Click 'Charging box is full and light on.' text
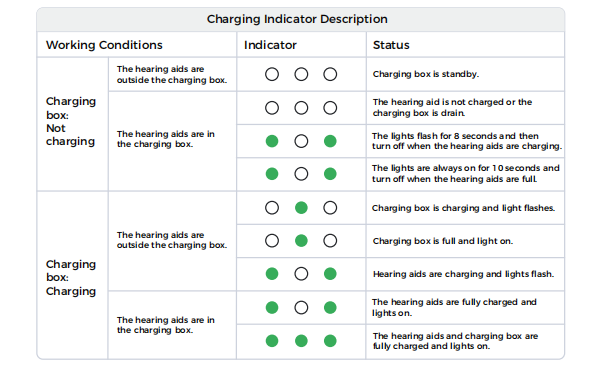Image resolution: width=604 pixels, height=386 pixels. point(443,241)
